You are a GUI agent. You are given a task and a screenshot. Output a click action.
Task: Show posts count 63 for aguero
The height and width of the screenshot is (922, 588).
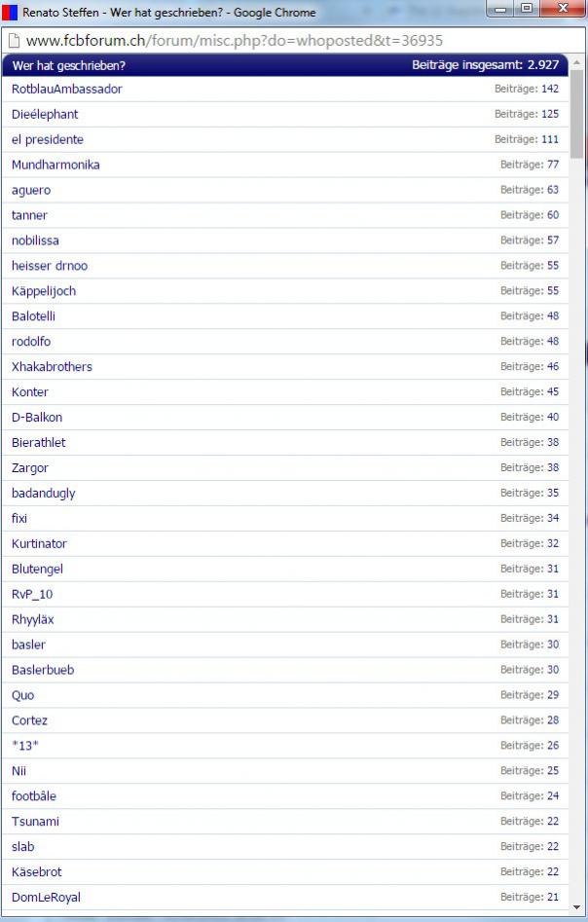click(553, 190)
